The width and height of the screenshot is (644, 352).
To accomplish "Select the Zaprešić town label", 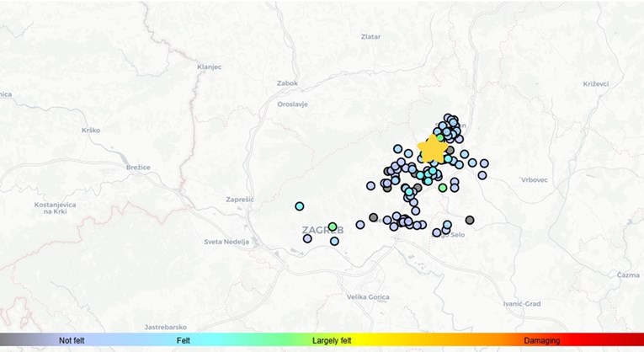I will point(241,200).
